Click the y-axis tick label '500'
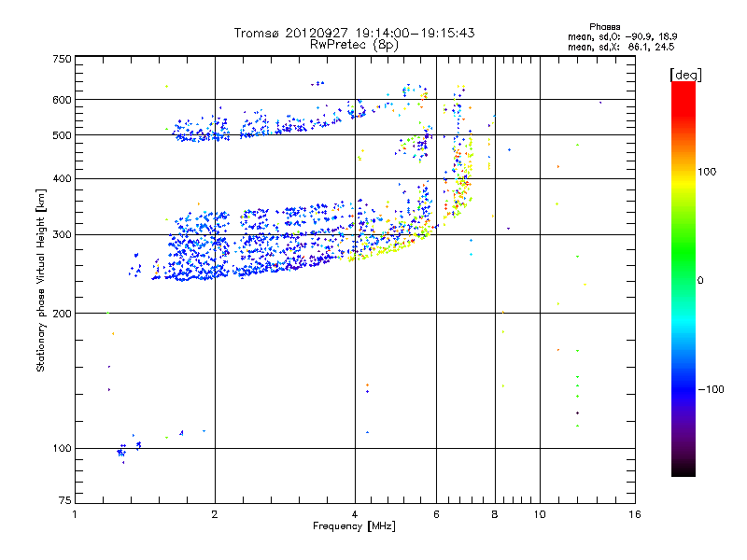Viewport: 747px width, 560px height. pyautogui.click(x=62, y=135)
